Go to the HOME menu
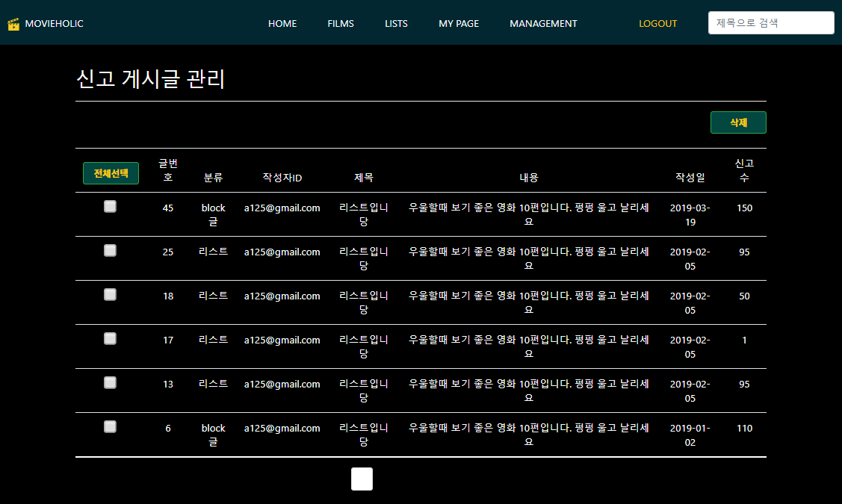 282,24
